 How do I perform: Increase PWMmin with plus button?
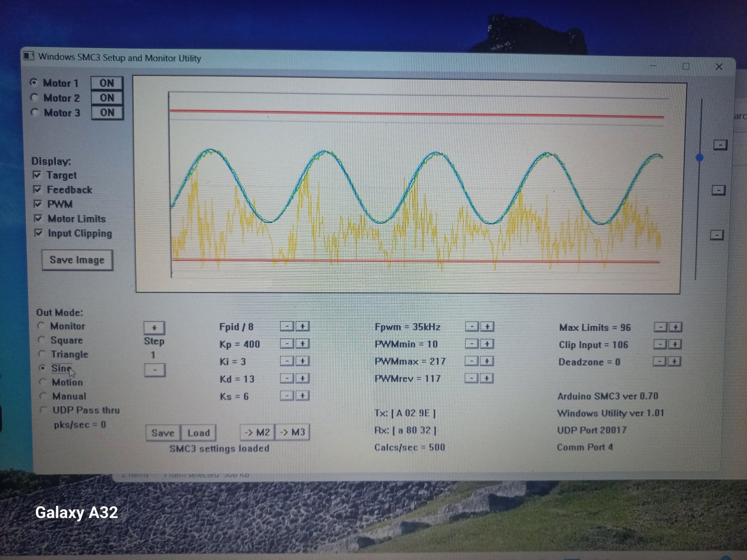(487, 344)
